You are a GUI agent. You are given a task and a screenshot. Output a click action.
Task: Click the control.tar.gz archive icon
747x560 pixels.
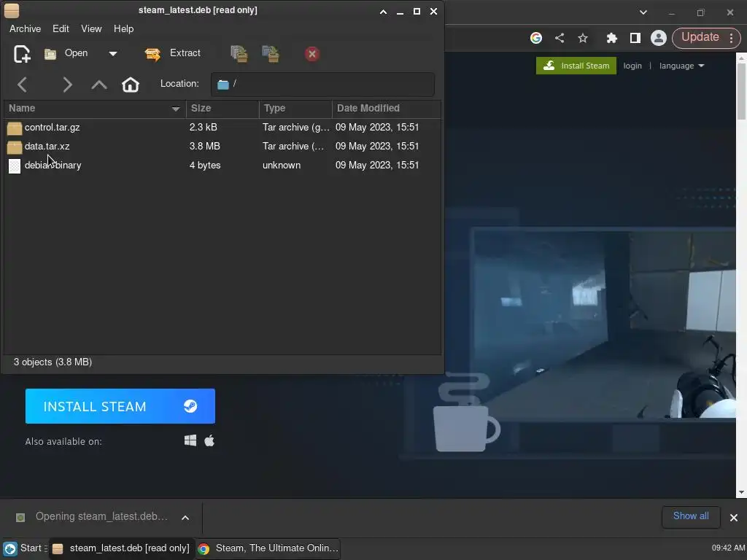(x=15, y=128)
